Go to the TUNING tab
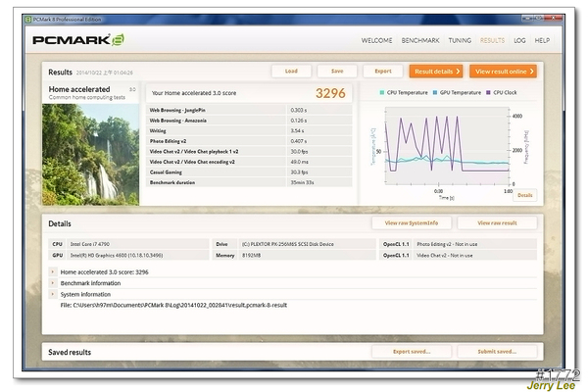Viewport: 588px width, 392px height. (460, 41)
